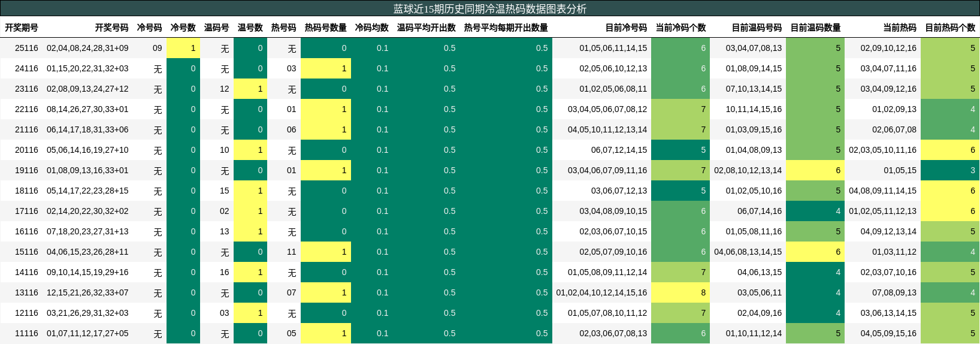Click draw numbers 02,04,08,24,28,31+09
980x344 pixels.
[x=87, y=48]
